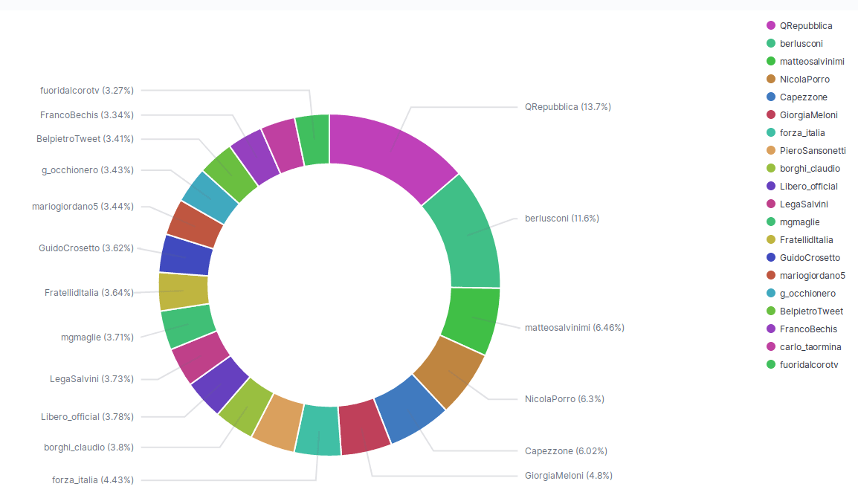Click forza_italia legend label
The width and height of the screenshot is (858, 504).
pyautogui.click(x=802, y=133)
